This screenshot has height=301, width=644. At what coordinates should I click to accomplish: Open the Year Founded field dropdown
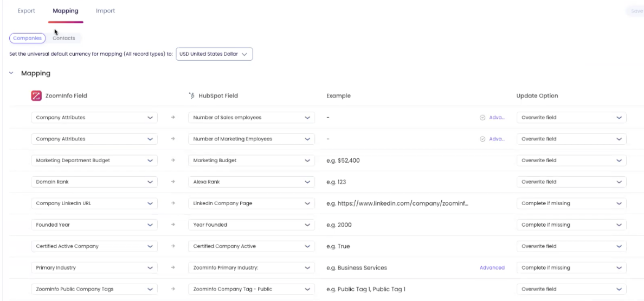(252, 225)
